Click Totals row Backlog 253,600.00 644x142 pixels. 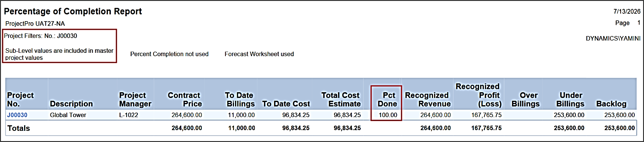point(620,128)
